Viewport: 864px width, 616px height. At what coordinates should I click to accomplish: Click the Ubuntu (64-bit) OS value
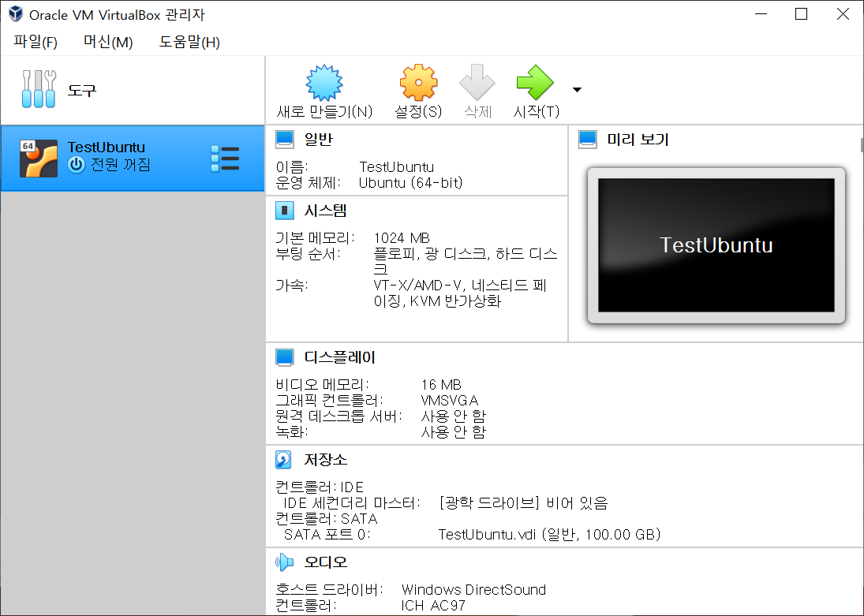(410, 182)
